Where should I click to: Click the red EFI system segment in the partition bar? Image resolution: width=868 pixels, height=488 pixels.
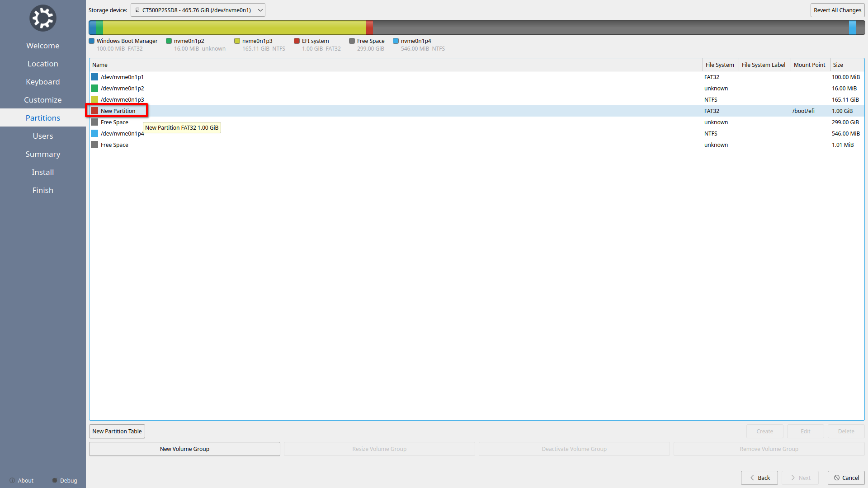pyautogui.click(x=369, y=28)
